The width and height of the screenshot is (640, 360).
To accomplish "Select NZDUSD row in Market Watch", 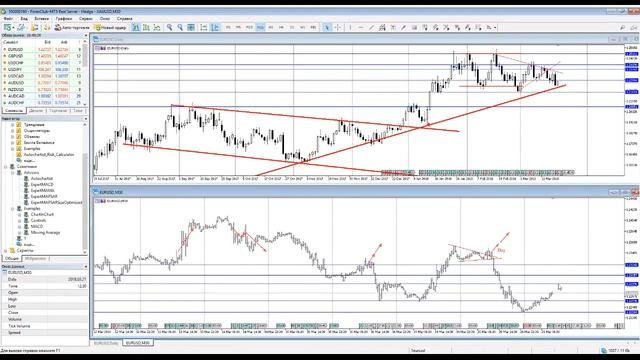I will pyautogui.click(x=42, y=89).
